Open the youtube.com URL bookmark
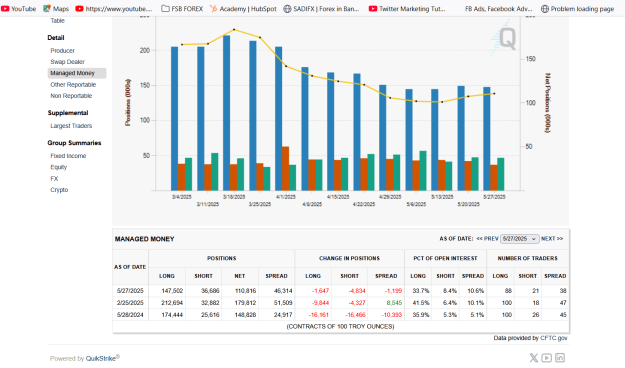625x368 pixels. coord(114,8)
